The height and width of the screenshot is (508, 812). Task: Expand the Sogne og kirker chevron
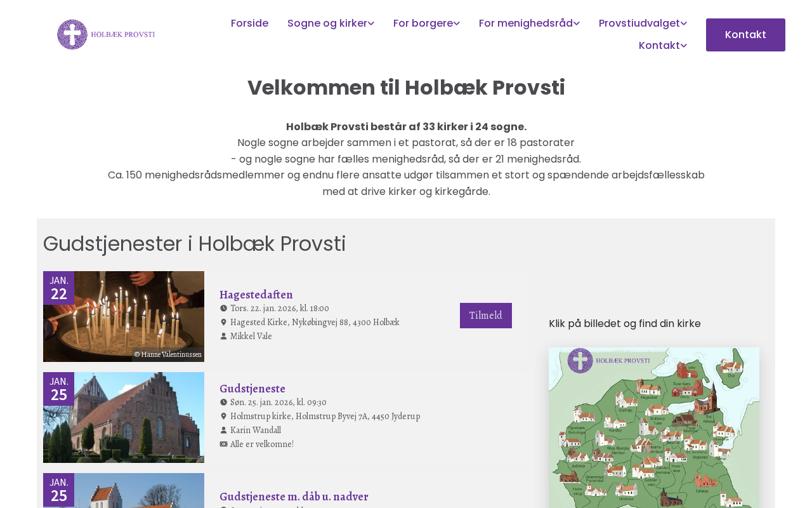pos(371,23)
